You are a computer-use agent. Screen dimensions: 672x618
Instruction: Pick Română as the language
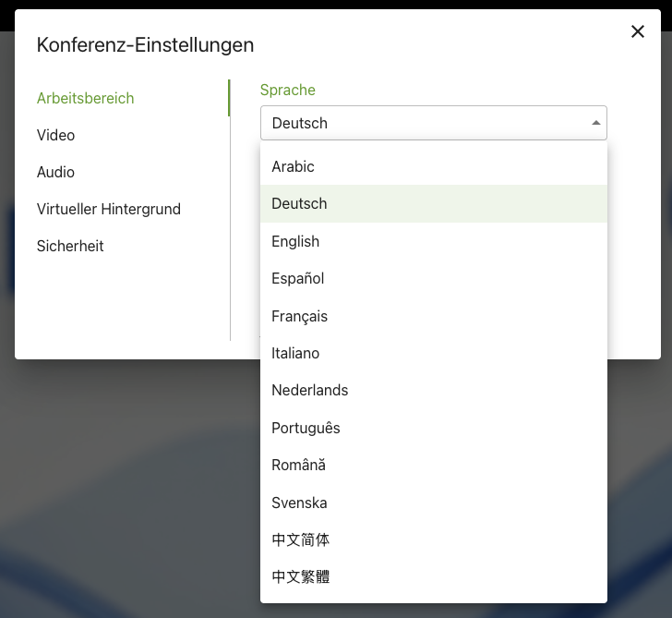[x=298, y=465]
